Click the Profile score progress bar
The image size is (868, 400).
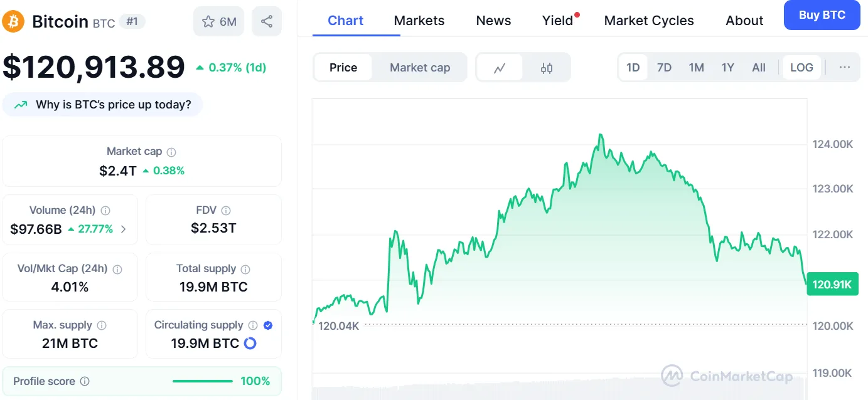pyautogui.click(x=203, y=381)
